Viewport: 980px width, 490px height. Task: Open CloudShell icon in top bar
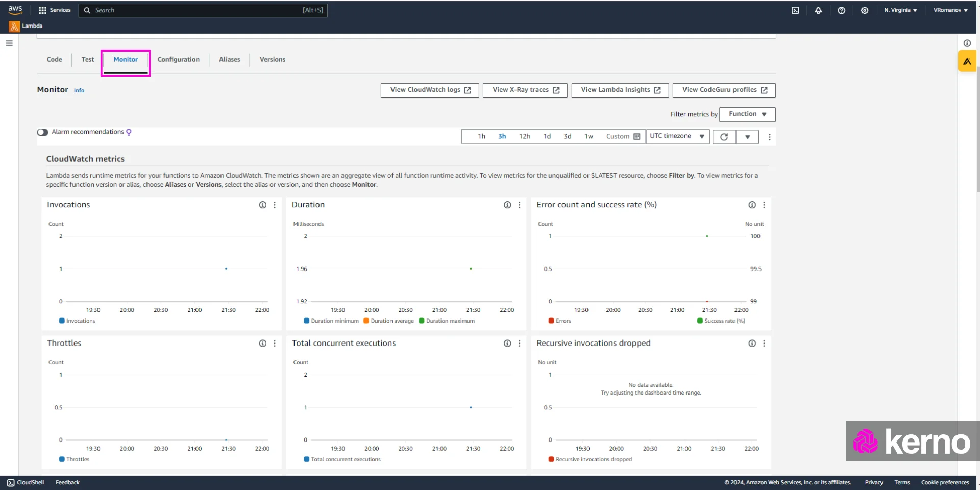(795, 10)
